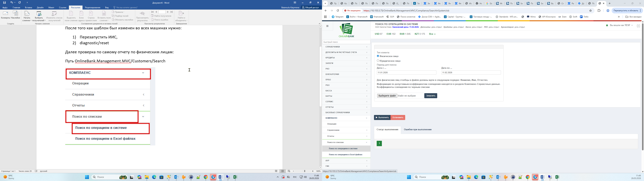Open the Excel icon in the left taskbar
Image resolution: width=644 pixels, height=181 pixels.
tap(235, 177)
